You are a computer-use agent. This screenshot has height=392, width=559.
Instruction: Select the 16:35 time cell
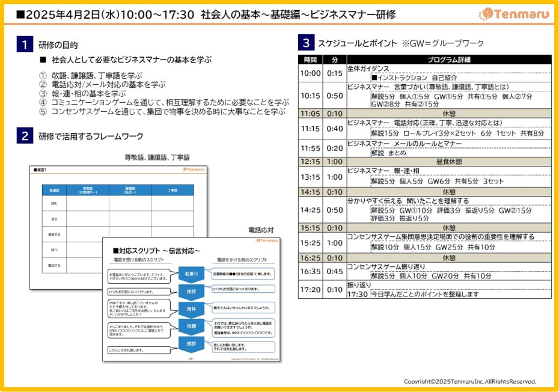pyautogui.click(x=310, y=271)
